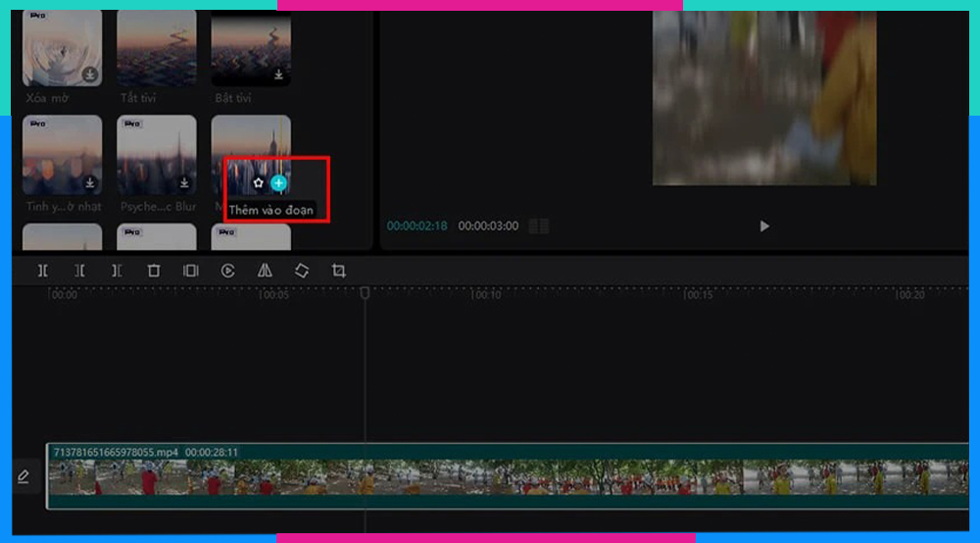The image size is (980, 543).
Task: Click the star favorite icon on effect
Action: (x=258, y=183)
